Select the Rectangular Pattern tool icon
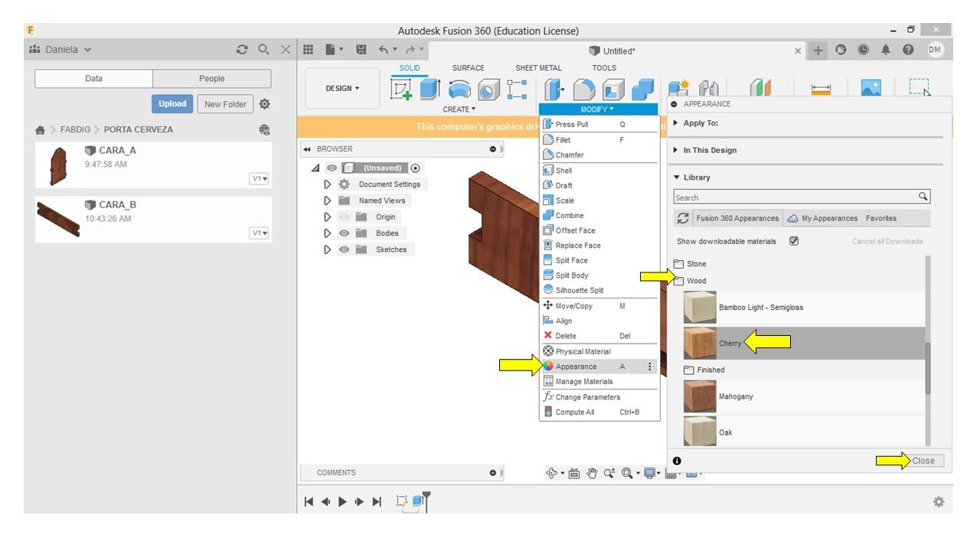The height and width of the screenshot is (551, 980). pos(518,90)
